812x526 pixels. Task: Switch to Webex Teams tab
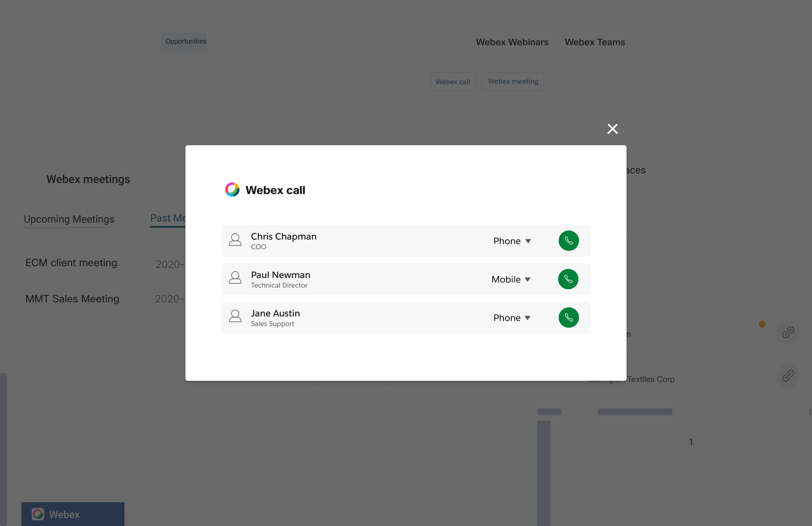(595, 42)
